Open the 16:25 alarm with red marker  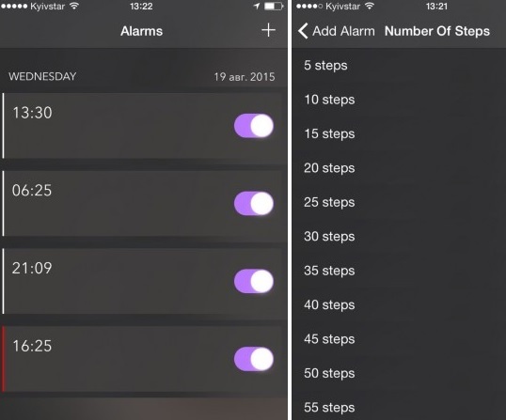click(144, 359)
